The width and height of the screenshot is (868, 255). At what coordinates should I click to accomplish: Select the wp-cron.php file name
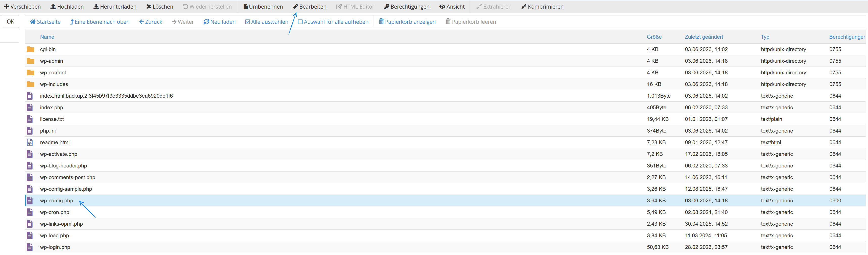pos(55,212)
